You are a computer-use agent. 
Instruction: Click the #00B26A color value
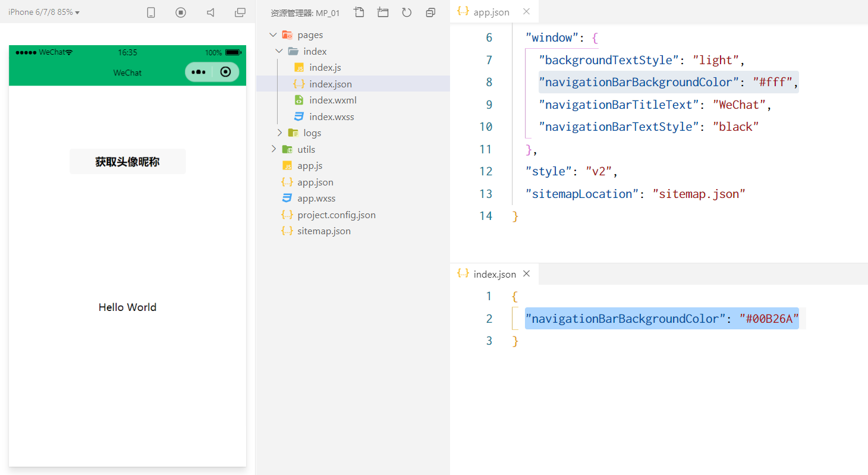(770, 319)
